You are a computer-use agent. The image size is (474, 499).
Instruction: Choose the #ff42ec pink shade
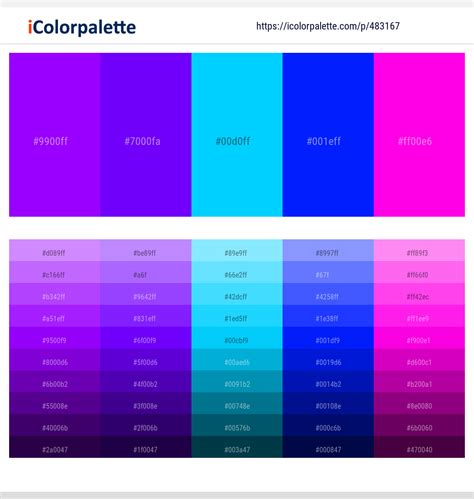point(419,294)
